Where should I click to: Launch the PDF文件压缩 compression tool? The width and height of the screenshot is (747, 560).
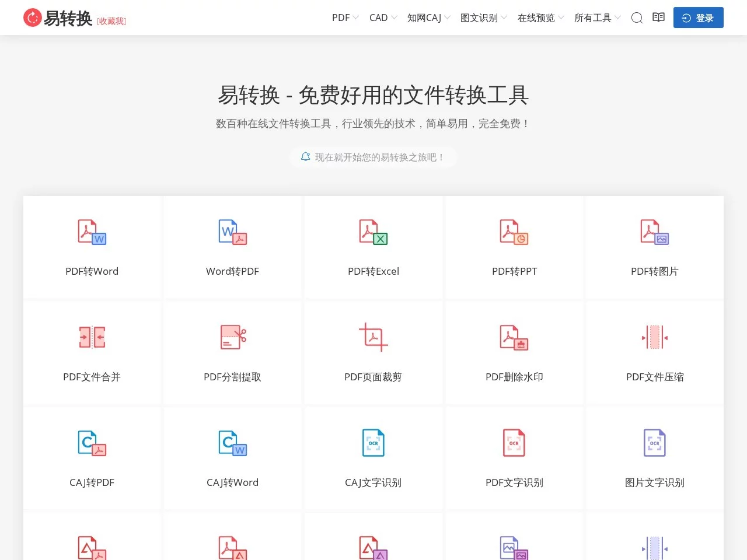[x=654, y=353]
